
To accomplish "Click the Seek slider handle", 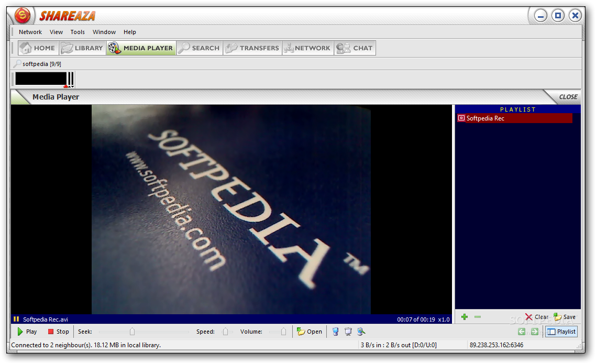I will tap(133, 332).
